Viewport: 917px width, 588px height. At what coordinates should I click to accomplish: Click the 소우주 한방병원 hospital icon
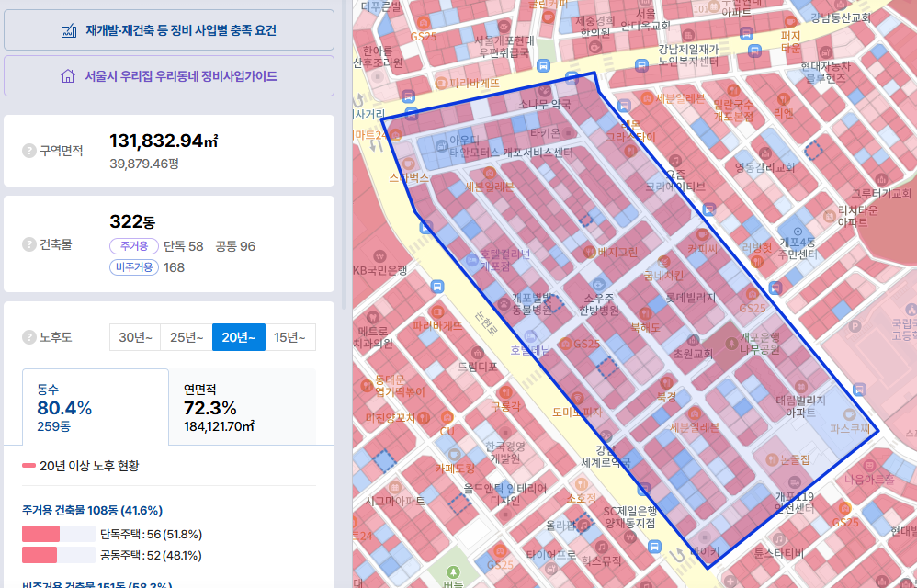click(x=597, y=285)
